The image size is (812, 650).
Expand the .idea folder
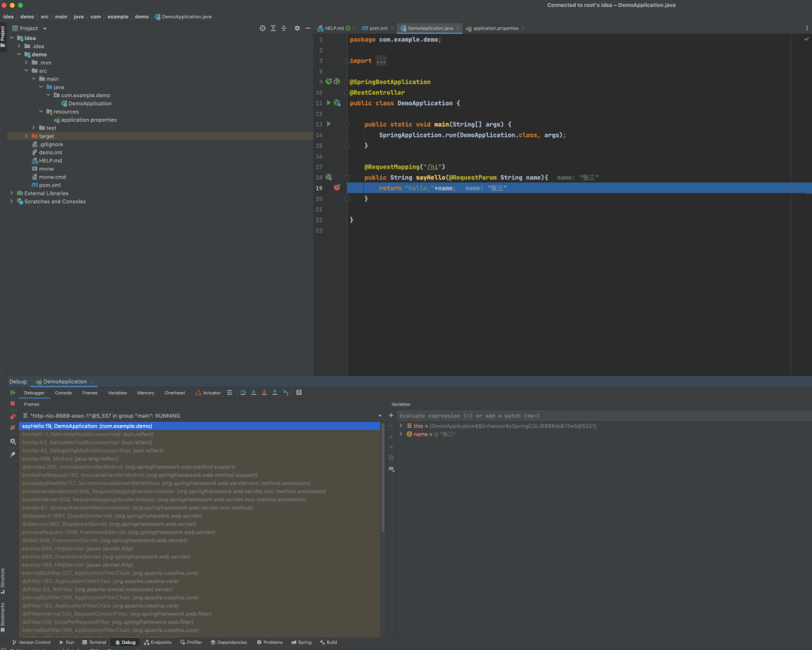click(x=19, y=46)
